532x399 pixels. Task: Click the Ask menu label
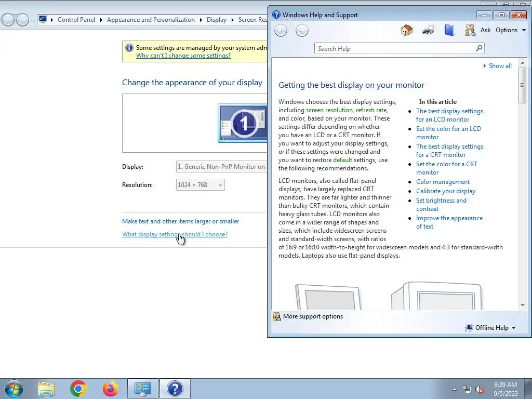click(486, 30)
